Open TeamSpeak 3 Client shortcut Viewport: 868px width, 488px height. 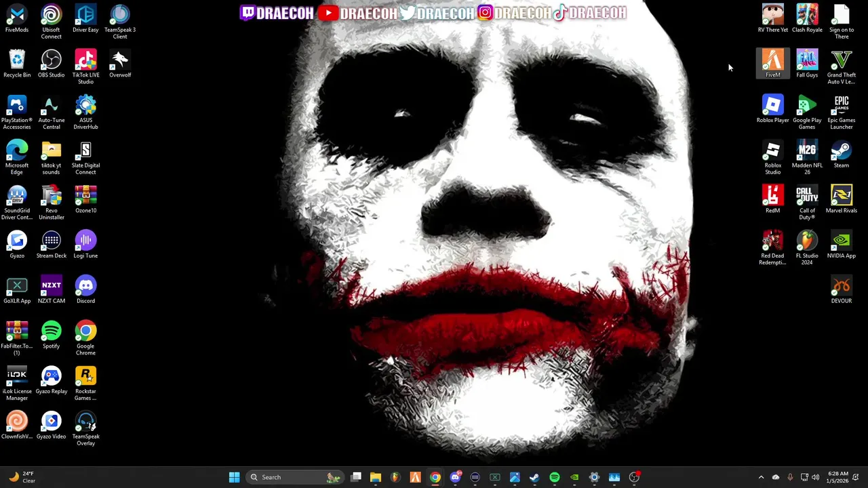click(x=120, y=22)
